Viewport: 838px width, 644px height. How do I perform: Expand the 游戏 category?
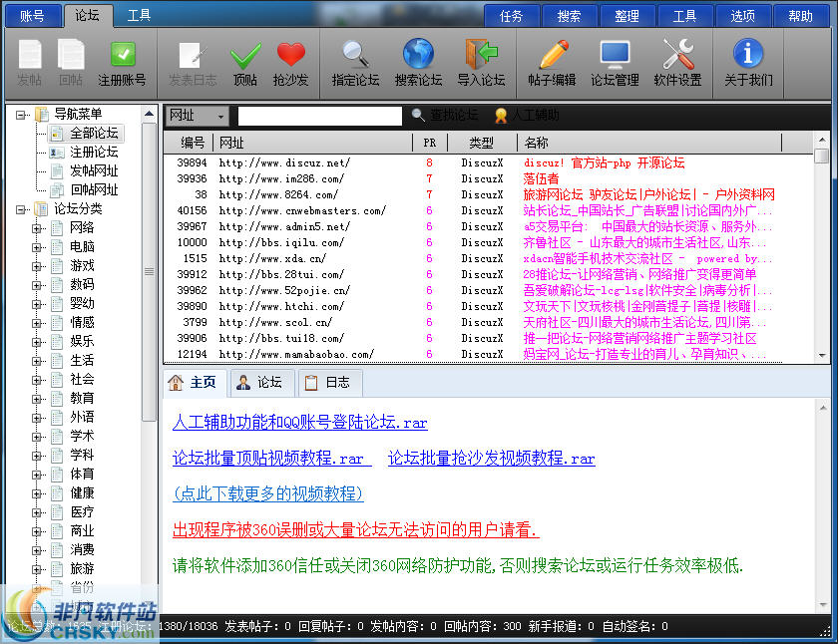pos(36,266)
